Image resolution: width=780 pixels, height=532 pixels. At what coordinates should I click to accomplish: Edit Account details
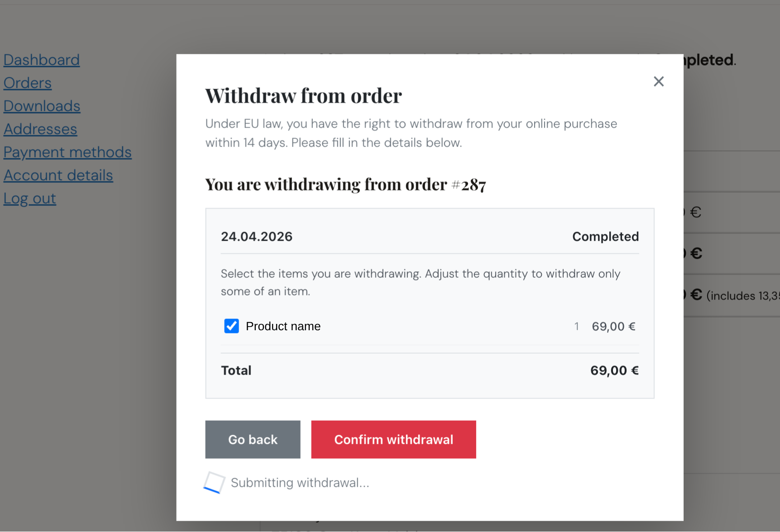(58, 175)
